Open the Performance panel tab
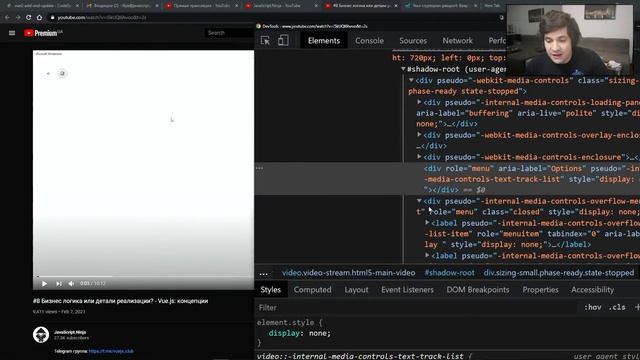Viewport: 640px width, 360px height. click(497, 40)
